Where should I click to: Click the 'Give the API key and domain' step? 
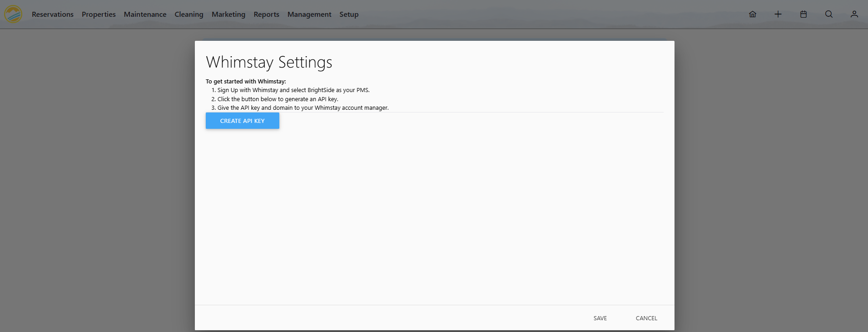[x=303, y=108]
